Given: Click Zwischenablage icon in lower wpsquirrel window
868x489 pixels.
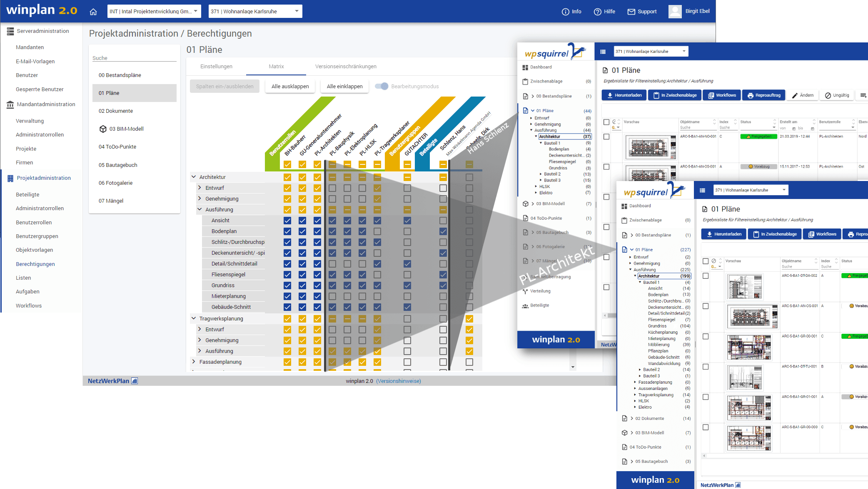Looking at the screenshot, I should click(624, 220).
